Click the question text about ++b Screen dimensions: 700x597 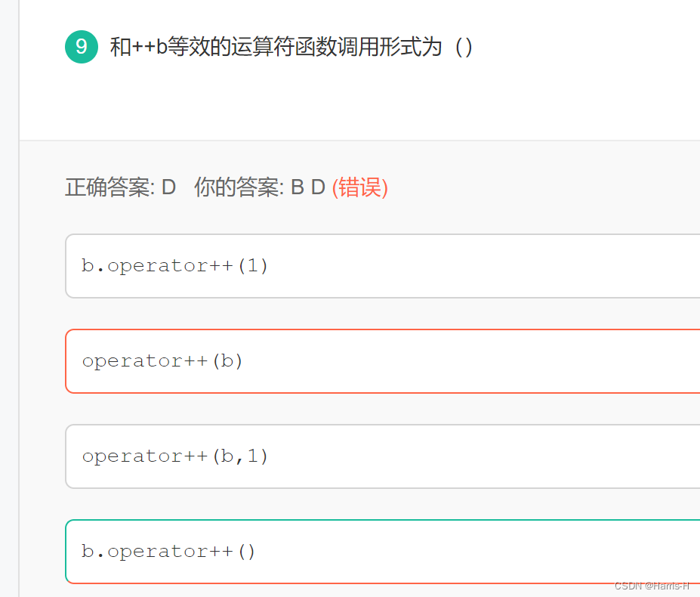coord(287,46)
